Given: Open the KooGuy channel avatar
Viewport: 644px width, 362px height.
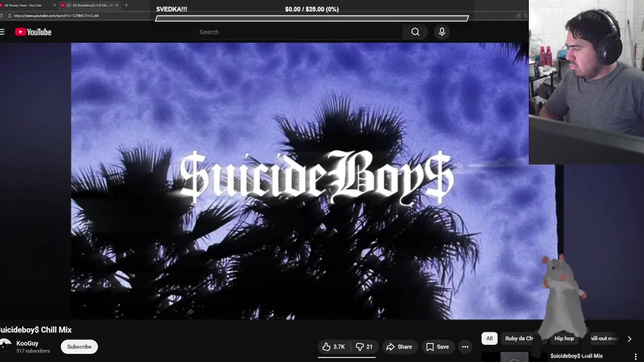Looking at the screenshot, I should [x=6, y=346].
